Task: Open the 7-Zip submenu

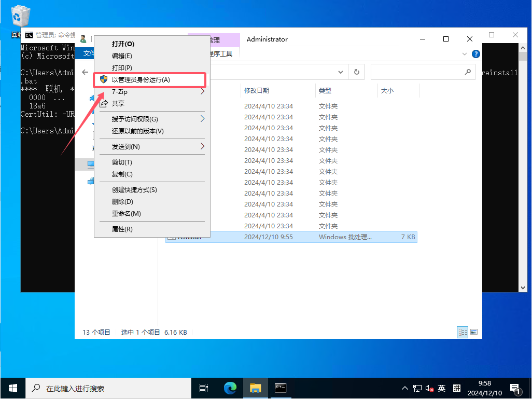Action: (x=151, y=91)
